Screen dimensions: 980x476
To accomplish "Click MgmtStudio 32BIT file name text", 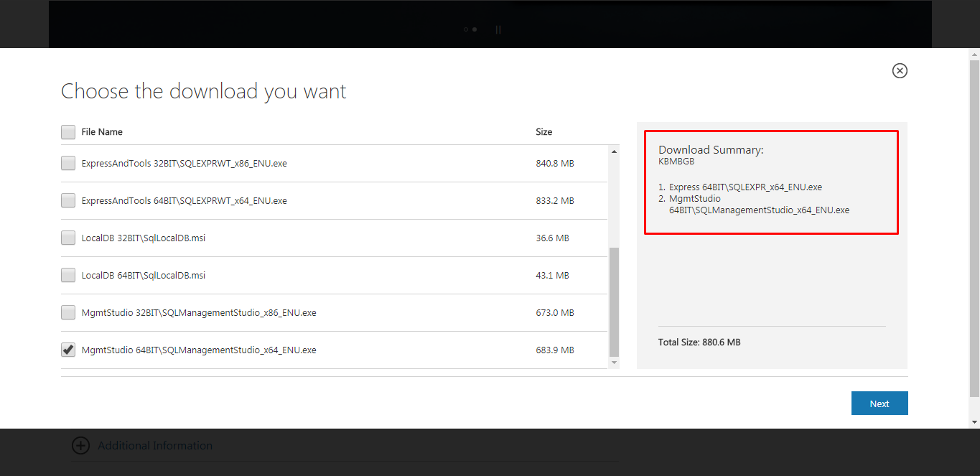I will pyautogui.click(x=199, y=313).
